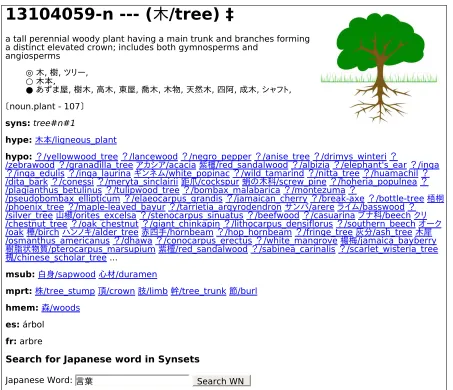453x390 pixels.
Task: Open the lancewood link
Action: (x=150, y=156)
